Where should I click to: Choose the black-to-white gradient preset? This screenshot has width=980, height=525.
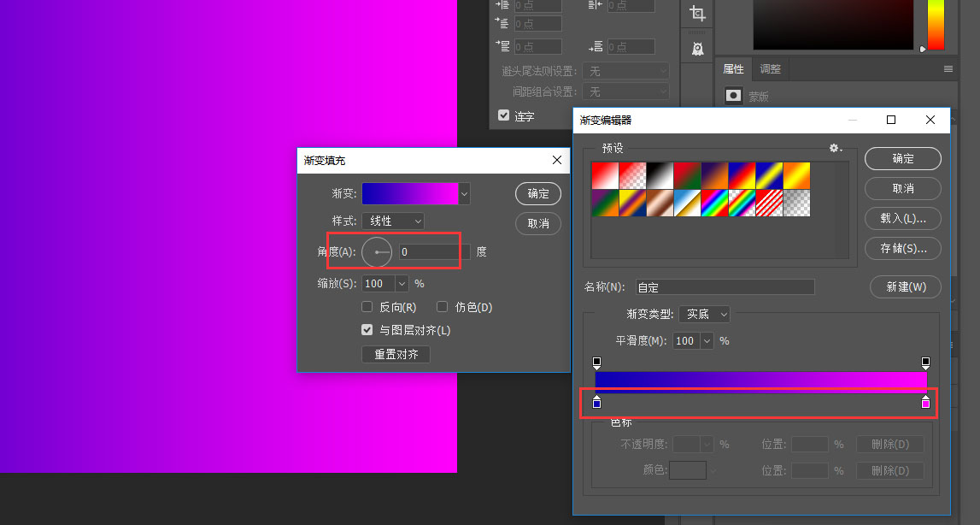pos(660,175)
